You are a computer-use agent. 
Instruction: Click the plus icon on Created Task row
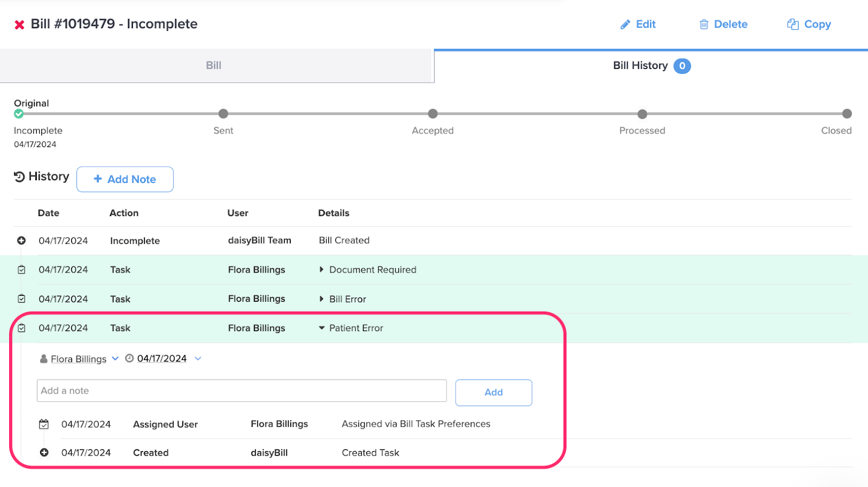(44, 453)
